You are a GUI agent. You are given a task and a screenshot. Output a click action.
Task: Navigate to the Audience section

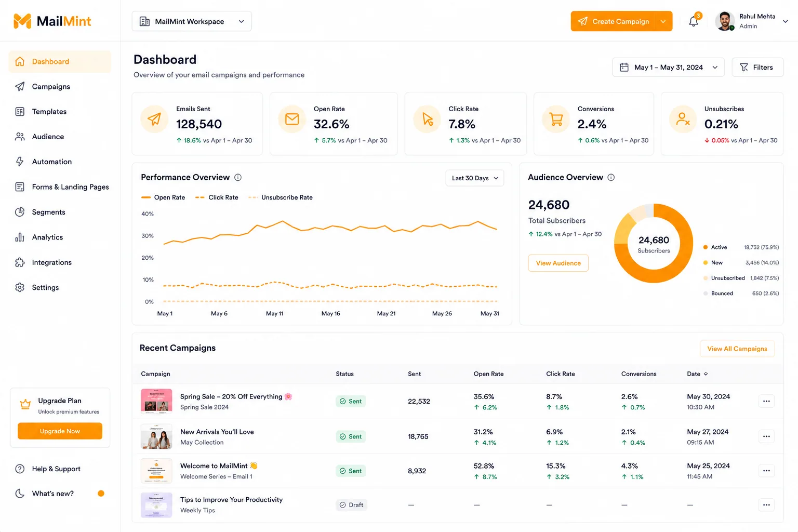click(60, 137)
